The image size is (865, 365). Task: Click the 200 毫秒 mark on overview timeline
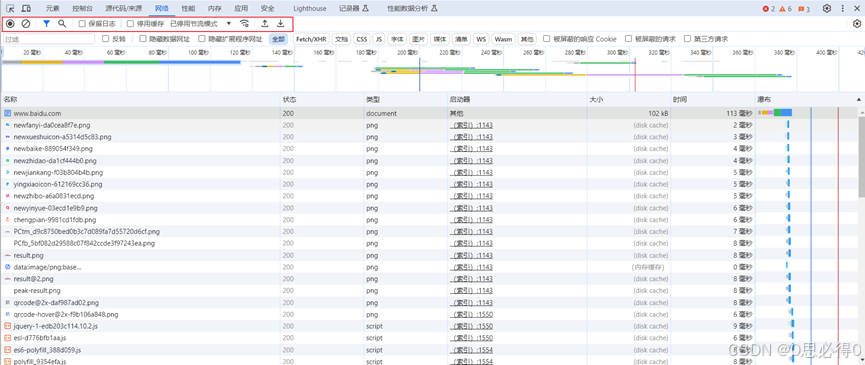(409, 52)
